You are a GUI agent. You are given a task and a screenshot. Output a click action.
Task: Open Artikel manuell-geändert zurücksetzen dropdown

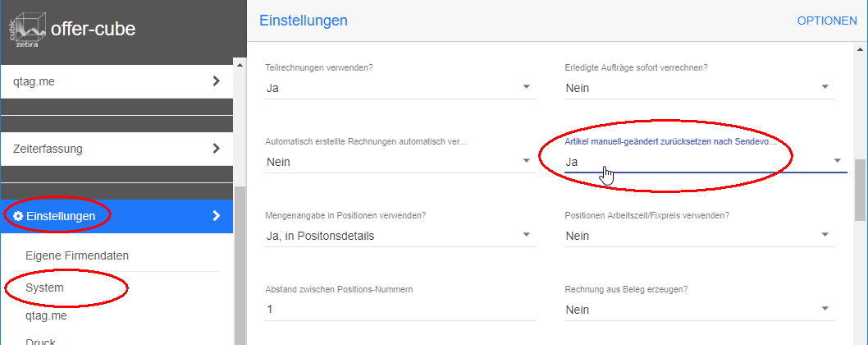point(837,161)
